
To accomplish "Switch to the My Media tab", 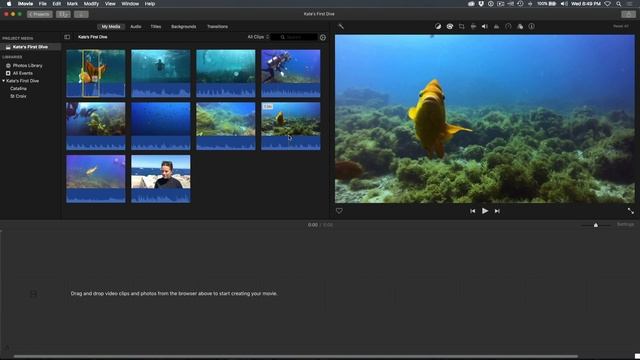I will click(111, 27).
